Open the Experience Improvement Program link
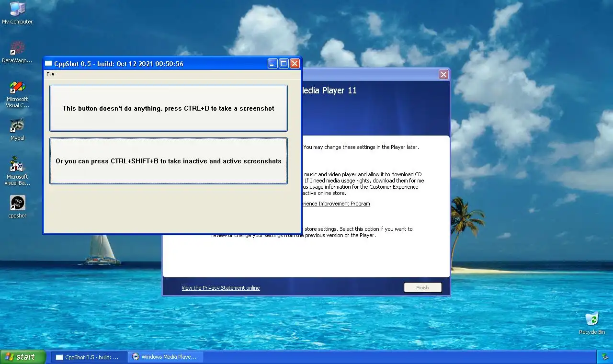The image size is (613, 364). 336,204
